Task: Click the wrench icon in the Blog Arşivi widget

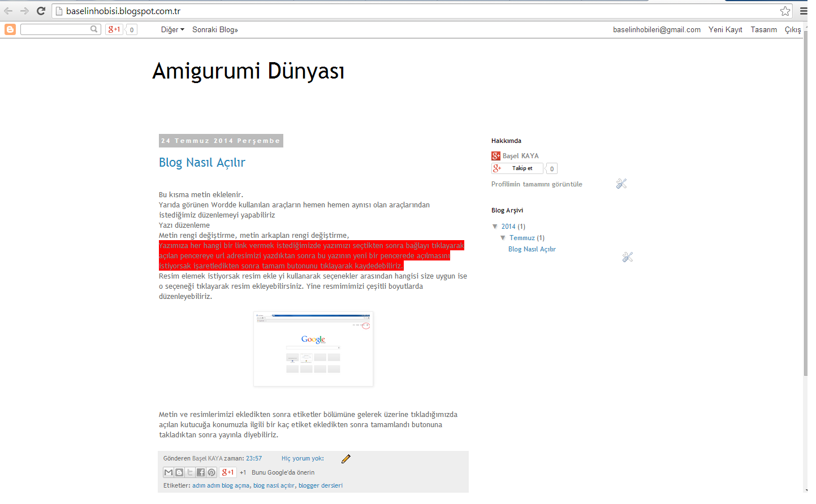Action: click(627, 257)
